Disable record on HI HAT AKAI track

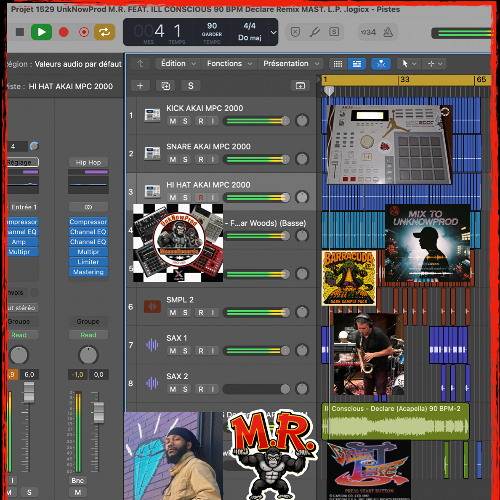tap(201, 198)
